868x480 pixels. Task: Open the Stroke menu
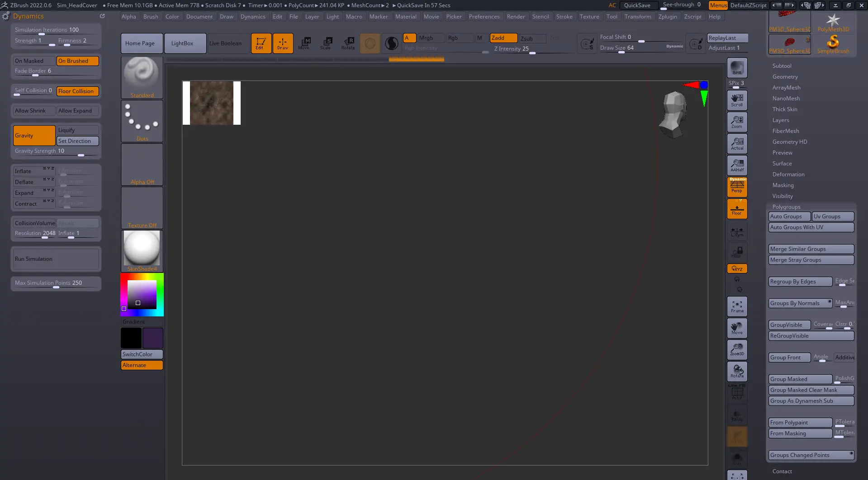564,17
